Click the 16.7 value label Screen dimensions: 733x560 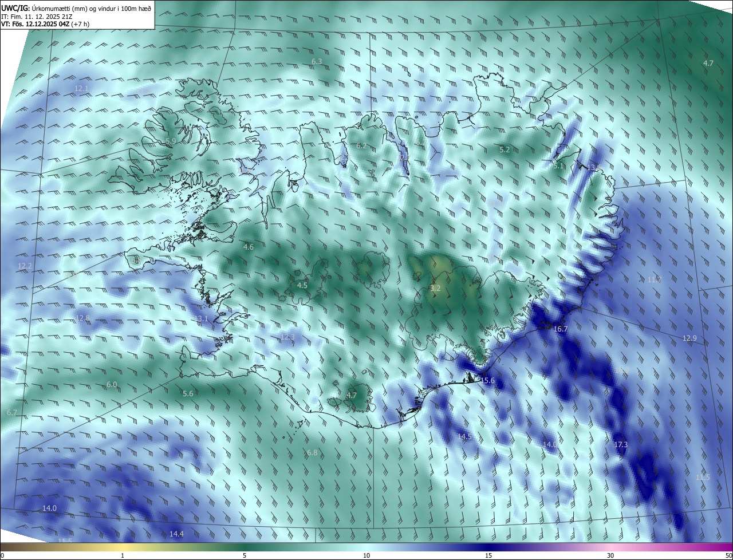click(x=561, y=329)
